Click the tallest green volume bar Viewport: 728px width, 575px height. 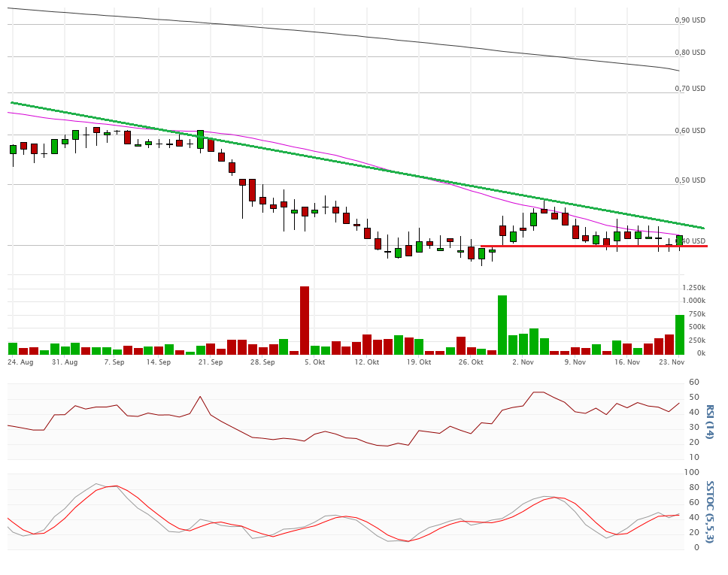pyautogui.click(x=502, y=325)
